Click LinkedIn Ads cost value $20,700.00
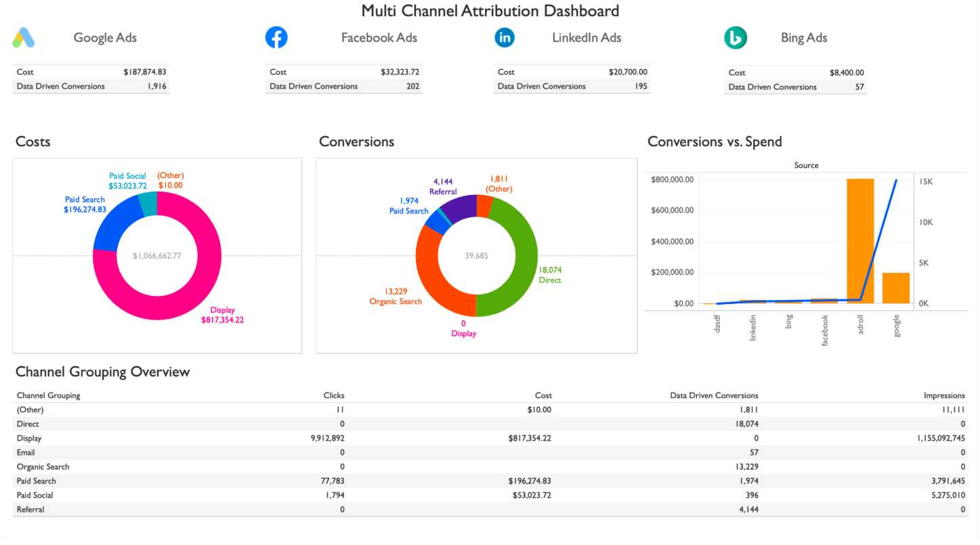 (628, 72)
